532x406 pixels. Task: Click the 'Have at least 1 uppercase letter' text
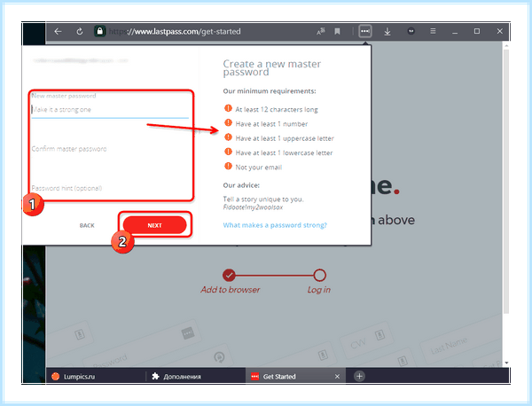(x=285, y=138)
